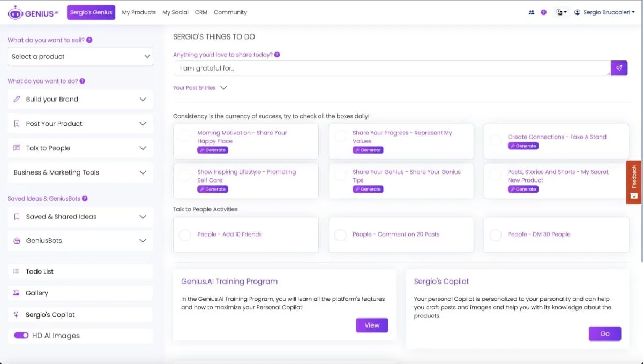This screenshot has height=364, width=643.
Task: Expand the Talk to People section
Action: pyautogui.click(x=80, y=148)
